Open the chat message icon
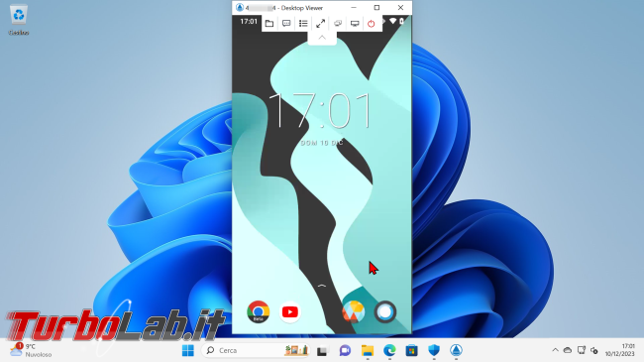 (286, 24)
